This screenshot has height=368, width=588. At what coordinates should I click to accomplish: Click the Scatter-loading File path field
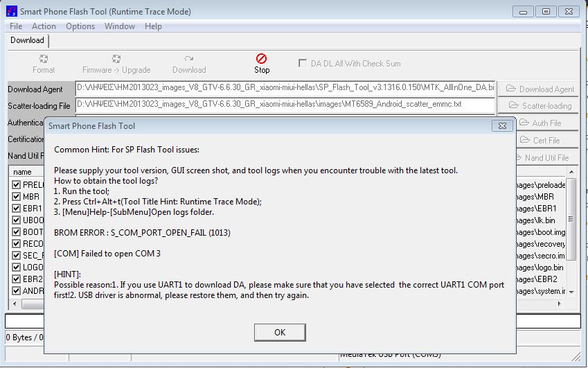(285, 105)
